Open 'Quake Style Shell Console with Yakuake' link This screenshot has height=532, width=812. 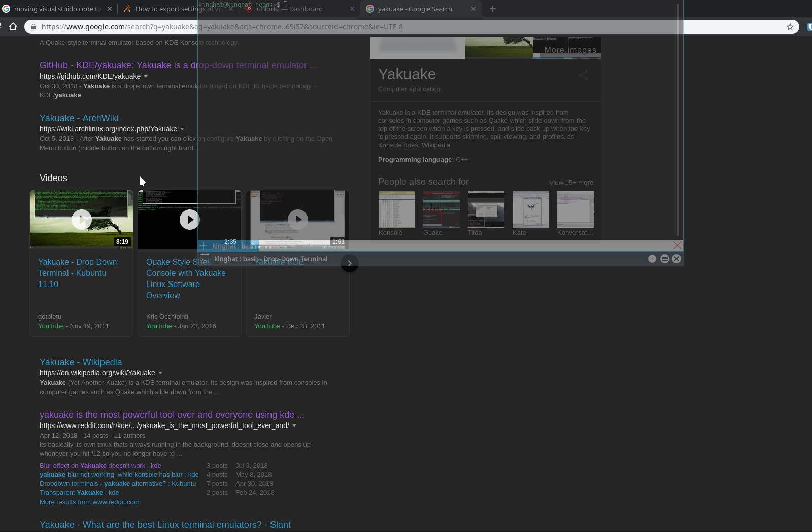click(186, 278)
